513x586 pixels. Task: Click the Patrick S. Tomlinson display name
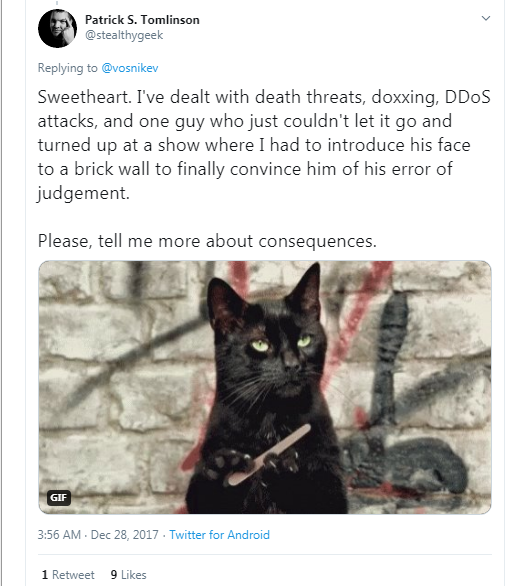click(x=142, y=19)
